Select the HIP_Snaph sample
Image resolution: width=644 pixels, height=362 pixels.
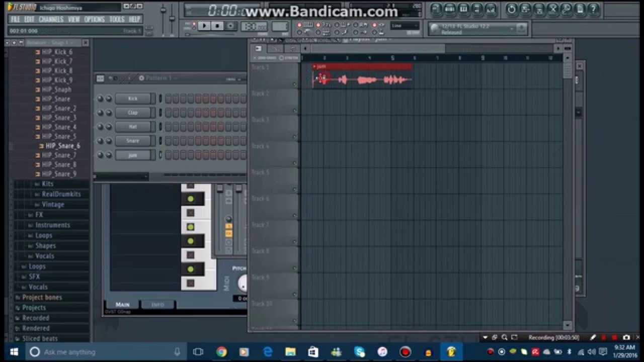[x=56, y=89]
